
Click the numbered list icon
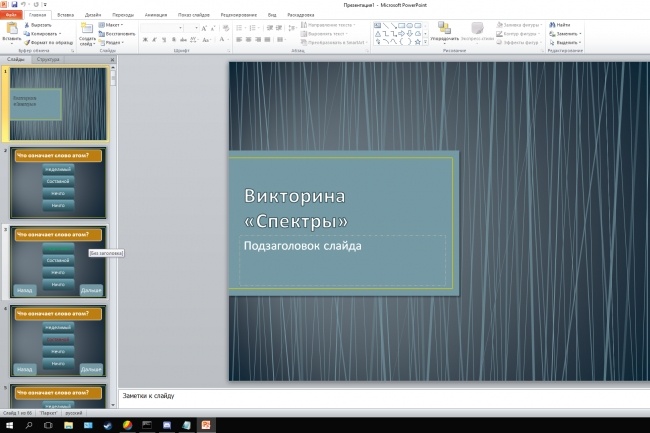[252, 28]
